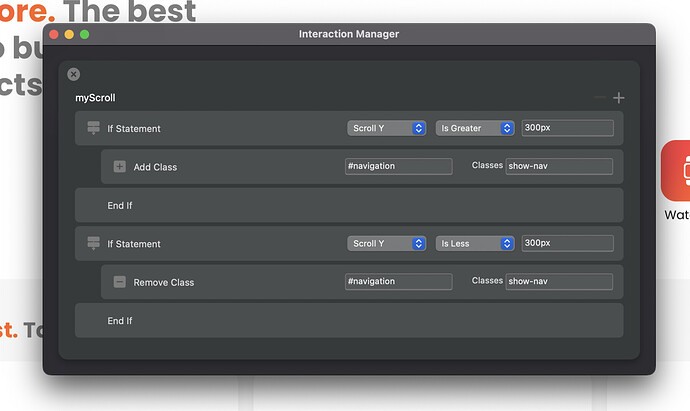
Task: Click the #navigation field in the Remove Class row
Action: pos(398,282)
